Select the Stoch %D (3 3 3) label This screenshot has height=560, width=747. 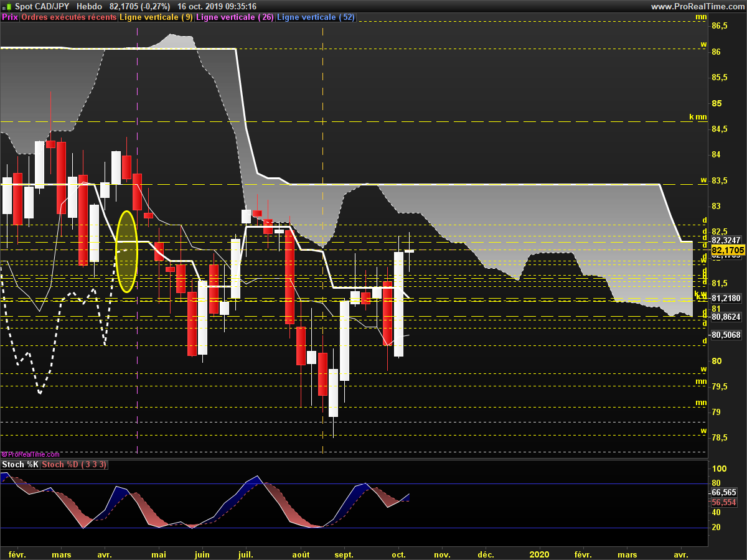tap(74, 465)
